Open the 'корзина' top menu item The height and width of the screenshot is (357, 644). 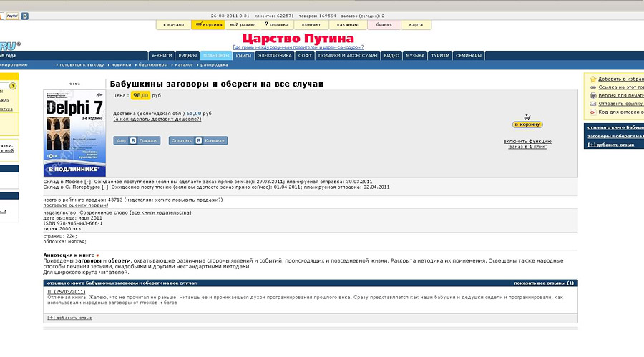(208, 25)
